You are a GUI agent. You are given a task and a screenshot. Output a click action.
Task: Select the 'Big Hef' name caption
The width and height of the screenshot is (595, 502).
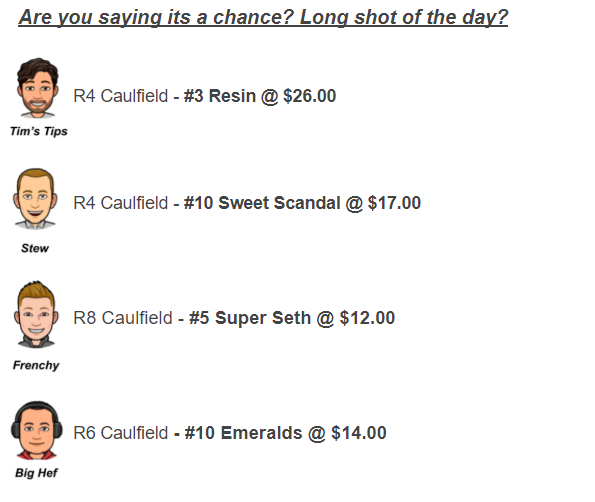[36, 473]
